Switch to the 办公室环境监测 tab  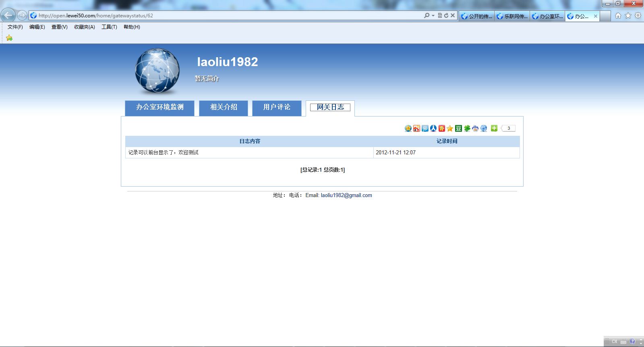click(159, 108)
